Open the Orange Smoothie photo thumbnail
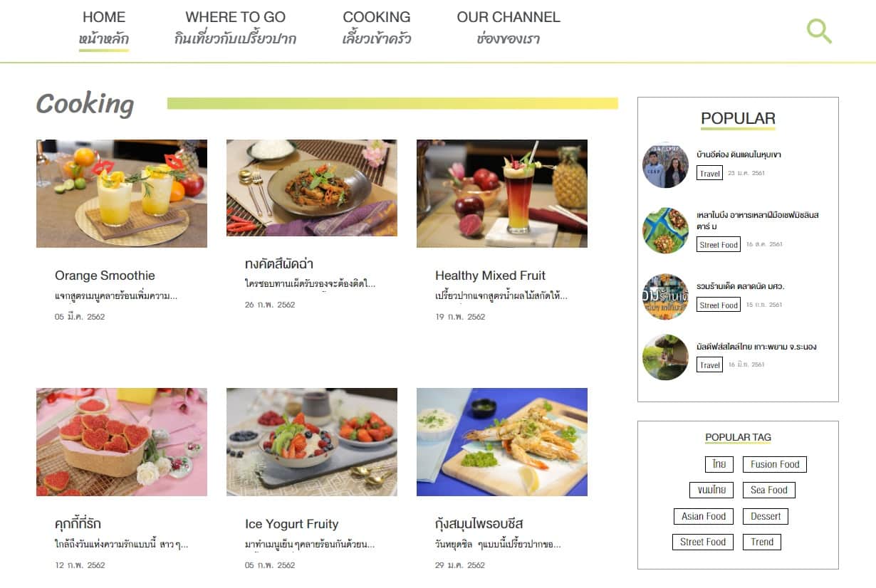Screen dimensions: 876x588 [x=122, y=194]
